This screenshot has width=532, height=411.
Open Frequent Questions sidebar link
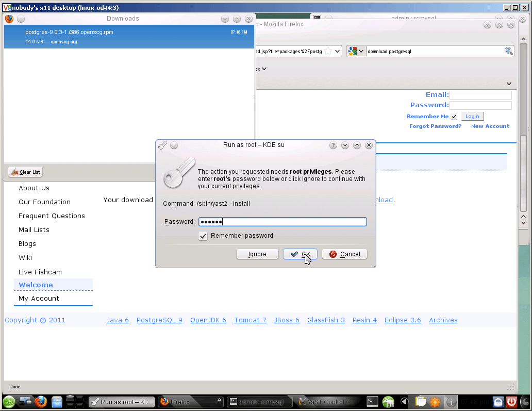52,216
